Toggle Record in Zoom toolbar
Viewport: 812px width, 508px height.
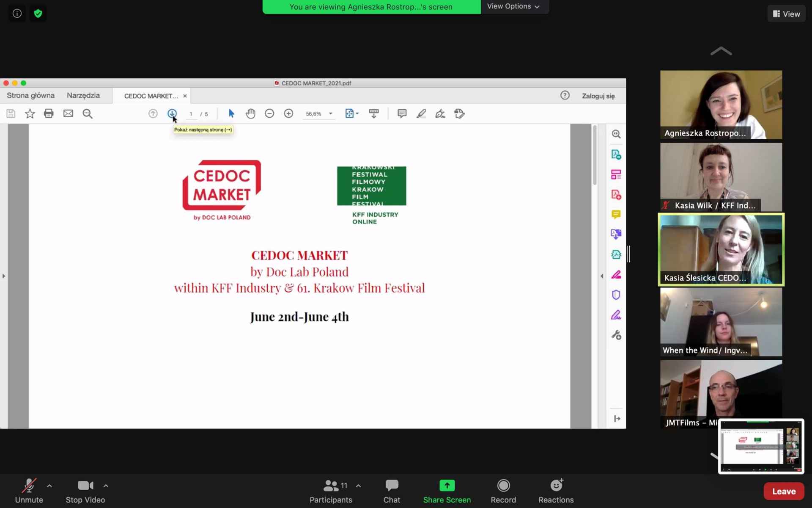503,491
